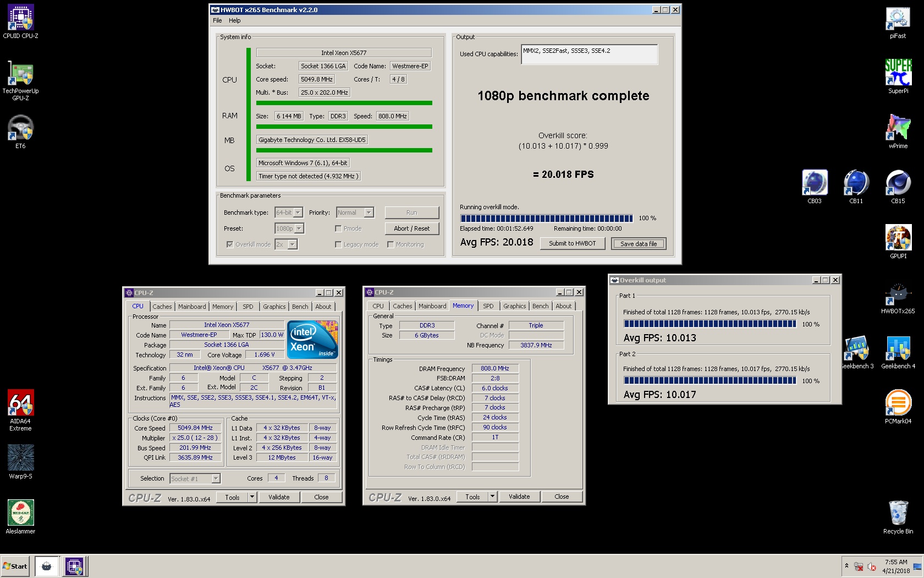924x578 pixels.
Task: Select Memory tab in left CPU-Z
Action: tap(223, 307)
